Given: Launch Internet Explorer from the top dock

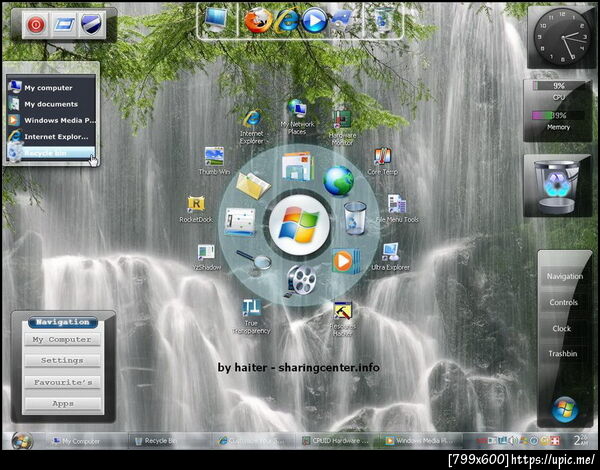Looking at the screenshot, I should [x=287, y=20].
